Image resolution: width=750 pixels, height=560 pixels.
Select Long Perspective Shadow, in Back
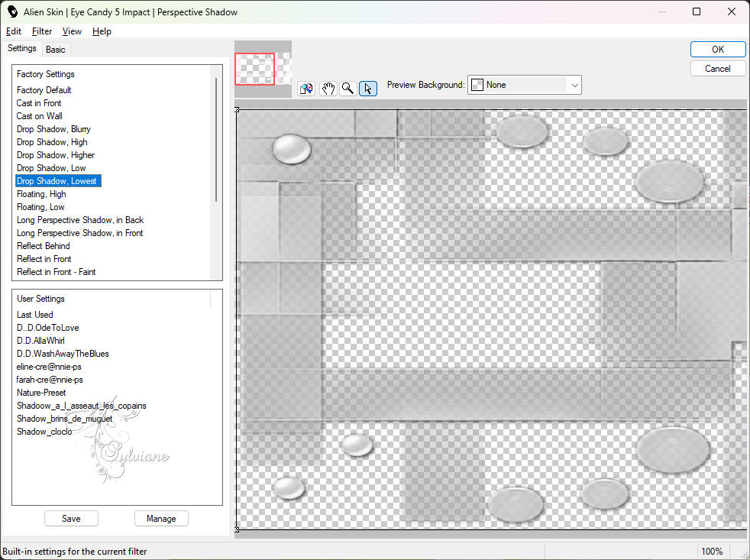pyautogui.click(x=80, y=220)
